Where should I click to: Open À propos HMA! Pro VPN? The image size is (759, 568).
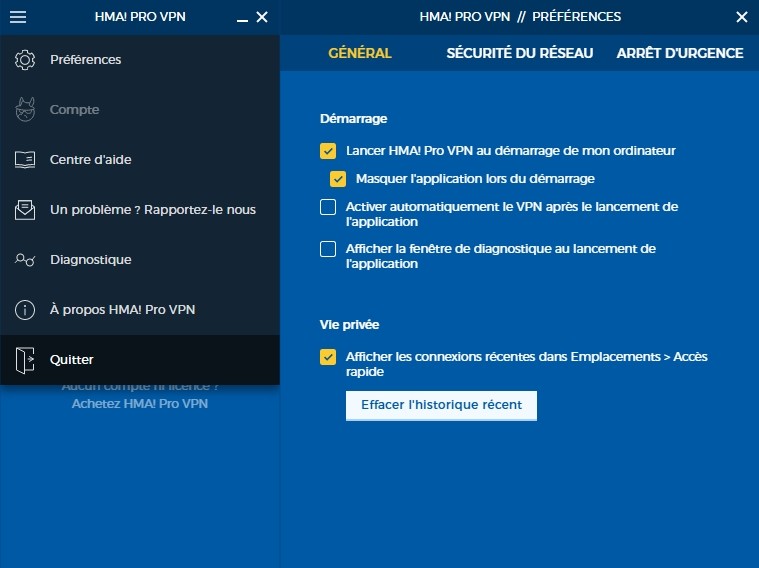[140, 309]
